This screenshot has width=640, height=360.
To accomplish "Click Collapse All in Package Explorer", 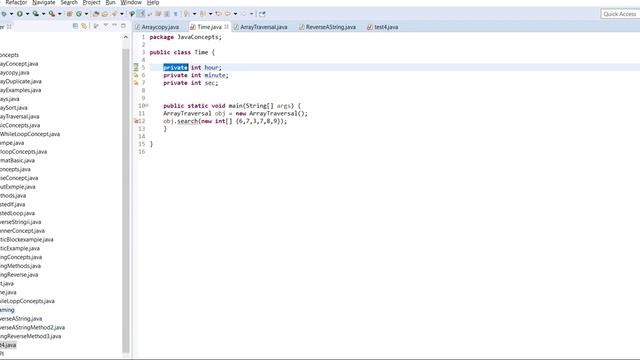I will [x=75, y=26].
